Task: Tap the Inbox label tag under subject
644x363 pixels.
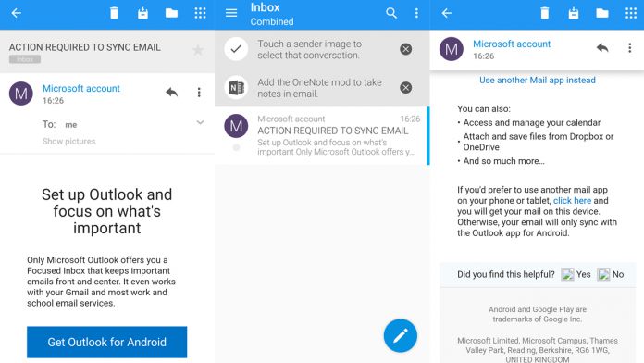Action: pos(25,59)
